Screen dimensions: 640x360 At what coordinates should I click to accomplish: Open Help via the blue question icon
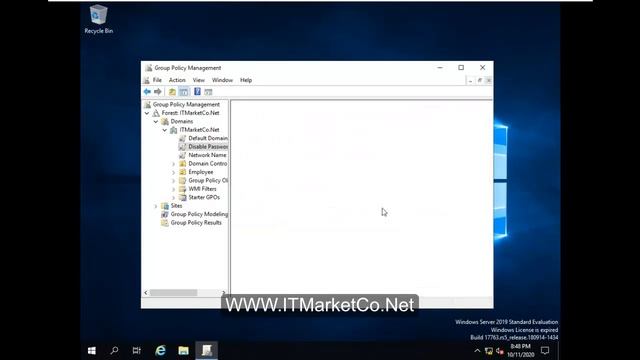pos(197,92)
